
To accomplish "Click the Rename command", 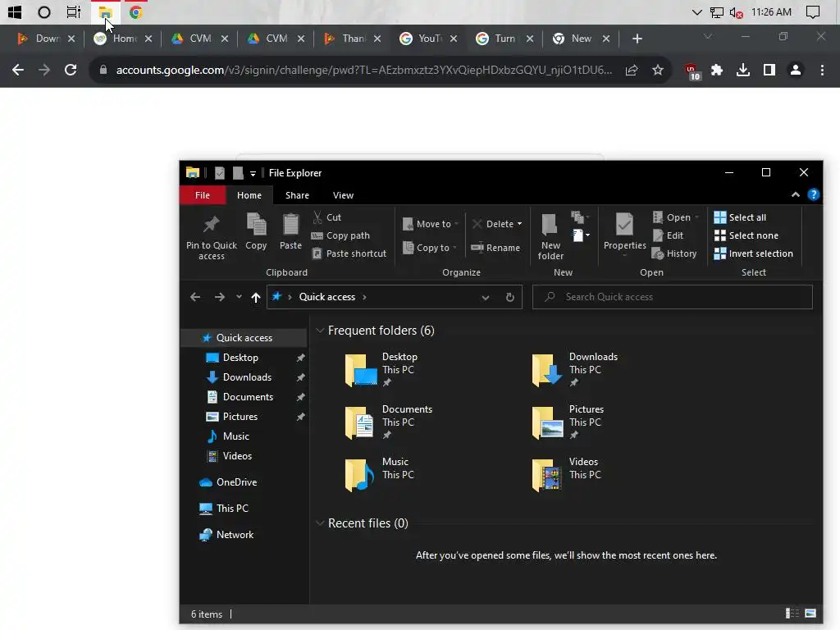I will pyautogui.click(x=495, y=248).
